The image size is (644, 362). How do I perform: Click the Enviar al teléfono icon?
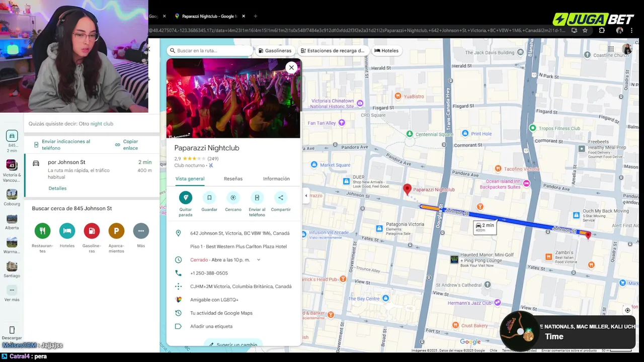coord(257,198)
